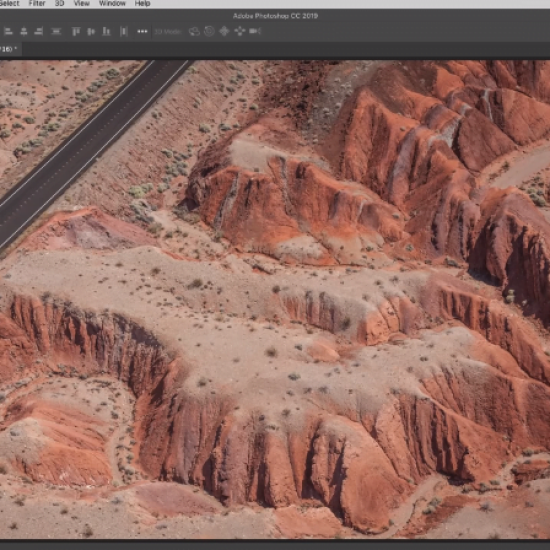The height and width of the screenshot is (550, 550).
Task: Click the align left edges icon
Action: 8,32
